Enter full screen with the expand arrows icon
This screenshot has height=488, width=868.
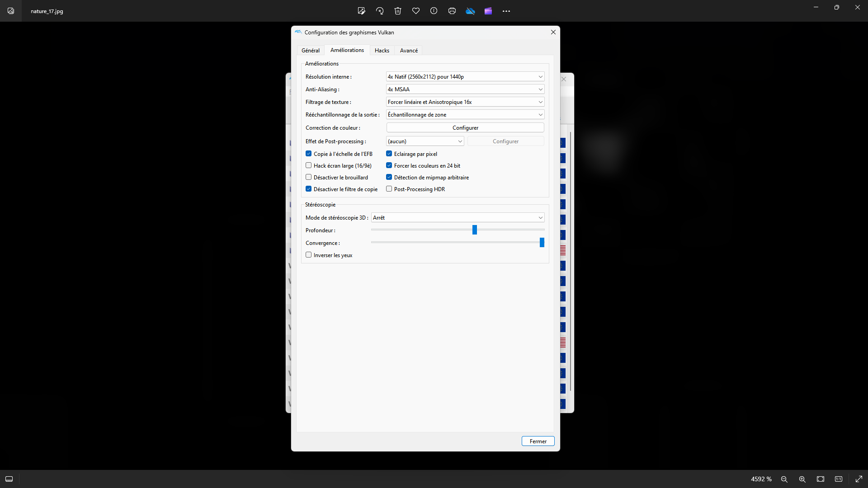tap(859, 479)
